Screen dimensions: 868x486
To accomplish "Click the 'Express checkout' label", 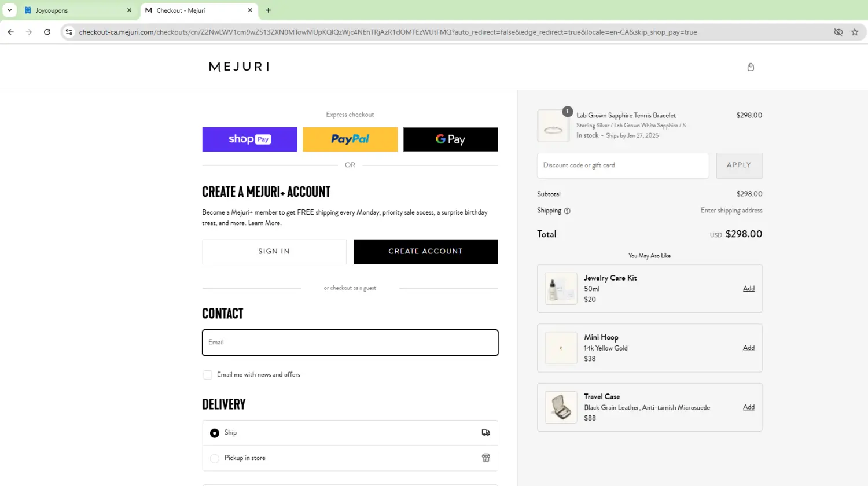I will click(x=350, y=115).
